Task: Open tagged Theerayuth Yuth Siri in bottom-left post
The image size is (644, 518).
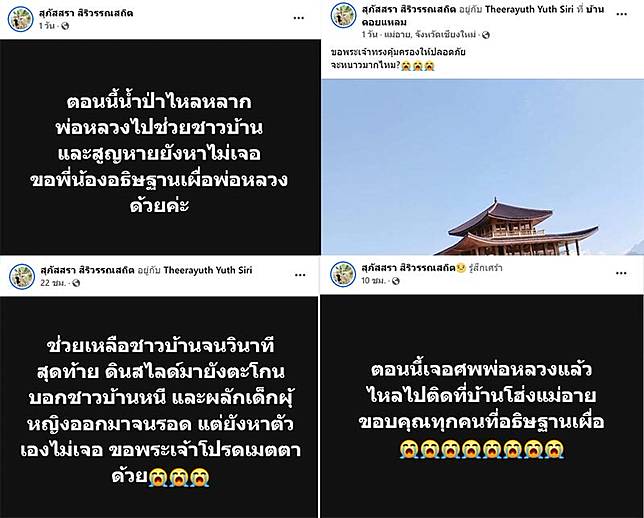Action: pos(208,270)
